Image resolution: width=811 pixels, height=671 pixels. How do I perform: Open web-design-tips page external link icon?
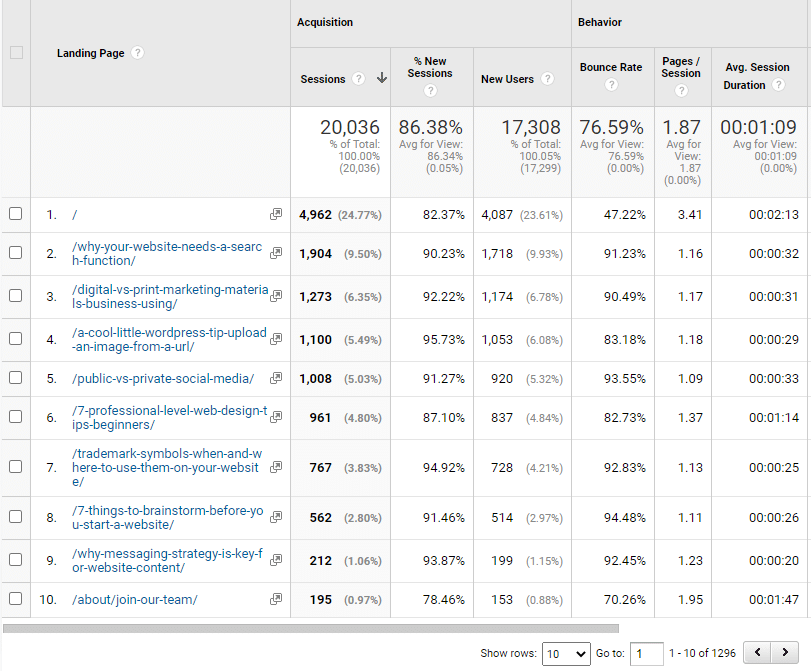click(276, 417)
